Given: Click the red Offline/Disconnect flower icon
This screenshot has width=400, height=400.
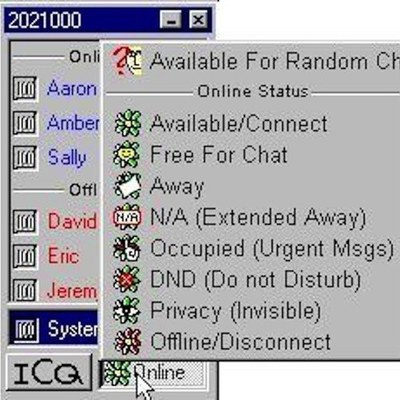Looking at the screenshot, I should (127, 342).
